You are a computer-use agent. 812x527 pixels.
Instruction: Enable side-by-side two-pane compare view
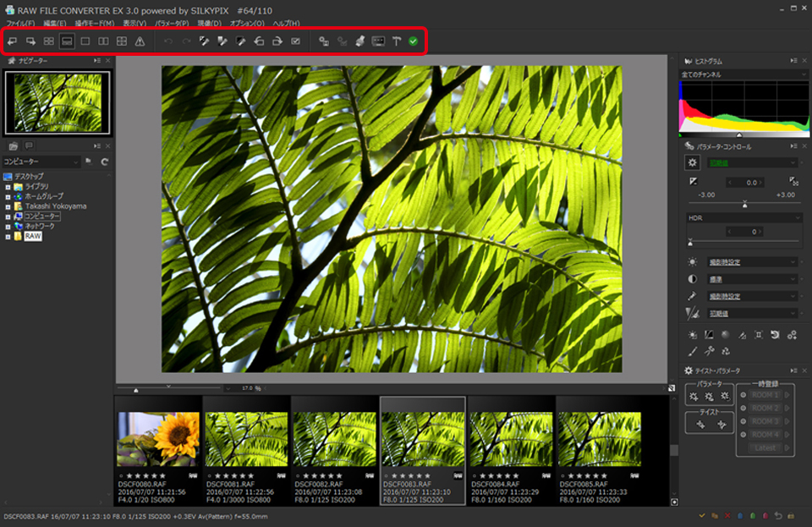[x=103, y=41]
